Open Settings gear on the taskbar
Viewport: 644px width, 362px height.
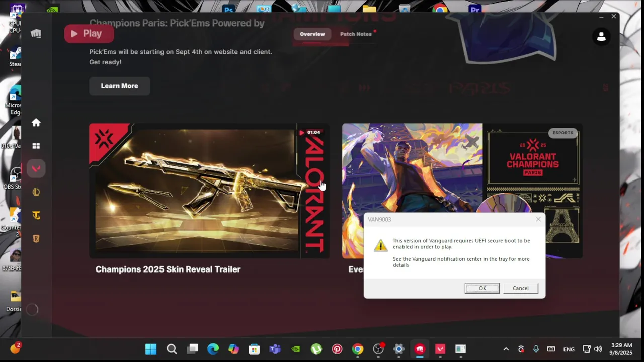pos(399,349)
